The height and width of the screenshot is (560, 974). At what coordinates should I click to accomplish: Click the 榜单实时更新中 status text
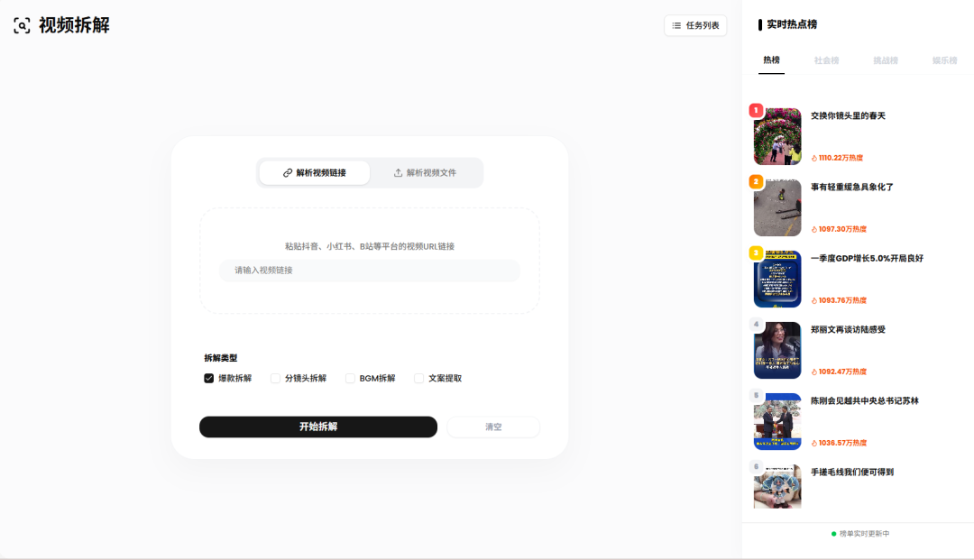pyautogui.click(x=864, y=534)
